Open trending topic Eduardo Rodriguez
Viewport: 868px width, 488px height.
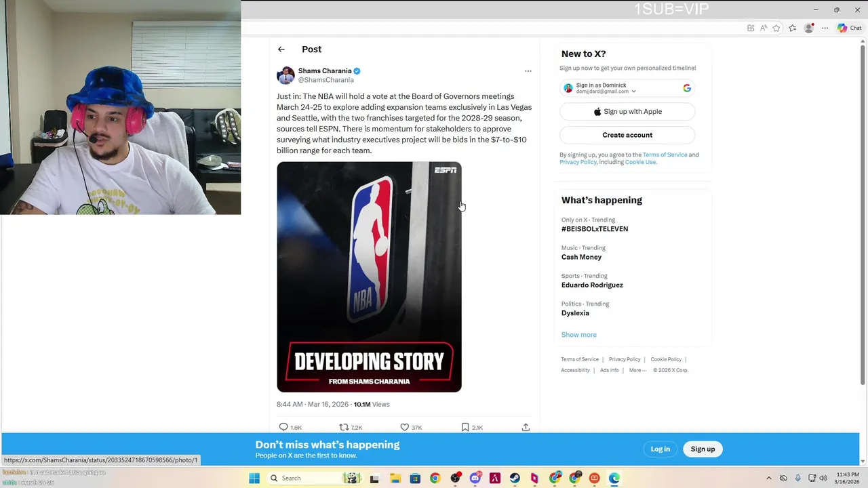pos(592,285)
